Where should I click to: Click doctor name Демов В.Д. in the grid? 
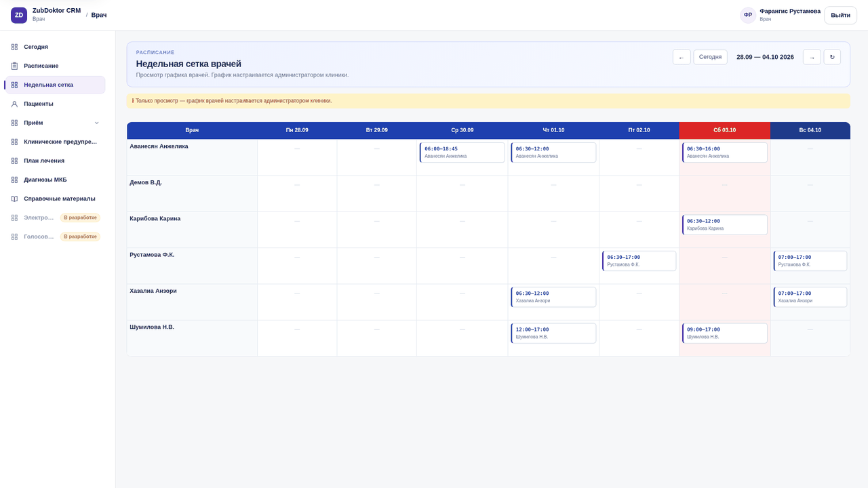tap(146, 182)
